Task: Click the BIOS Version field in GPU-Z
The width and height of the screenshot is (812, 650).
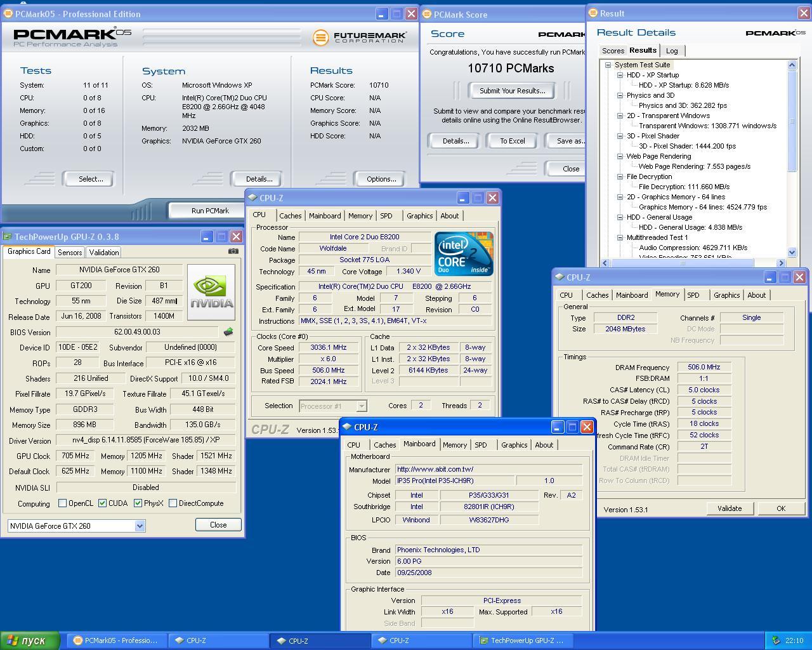Action: point(138,332)
